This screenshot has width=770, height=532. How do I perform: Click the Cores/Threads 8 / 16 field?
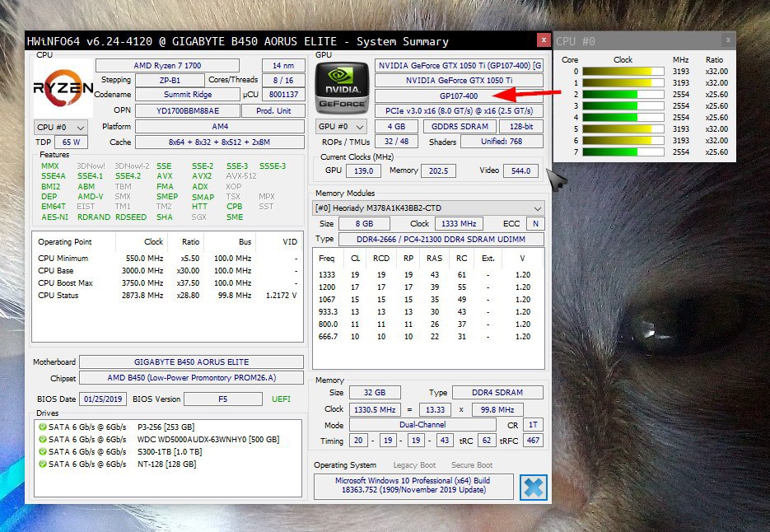(x=283, y=80)
